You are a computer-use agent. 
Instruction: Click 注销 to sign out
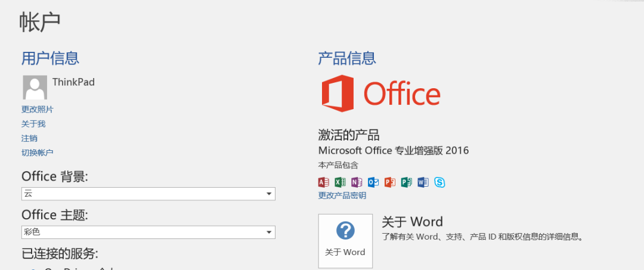tap(30, 138)
